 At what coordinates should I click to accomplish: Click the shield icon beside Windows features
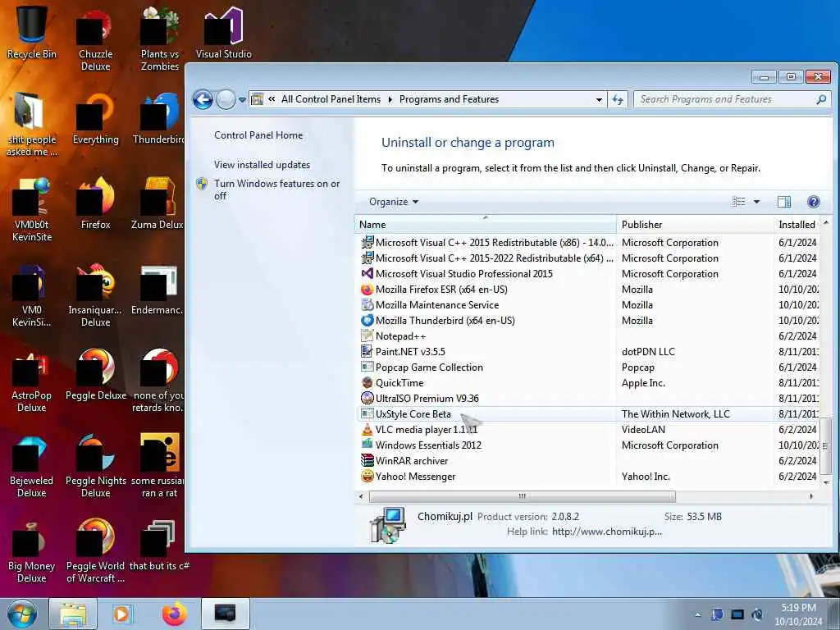pyautogui.click(x=202, y=184)
